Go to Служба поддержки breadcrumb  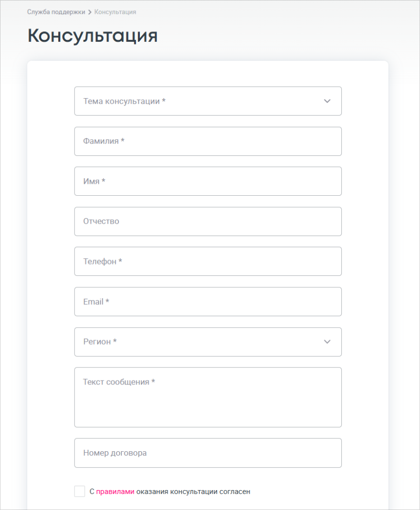(56, 12)
